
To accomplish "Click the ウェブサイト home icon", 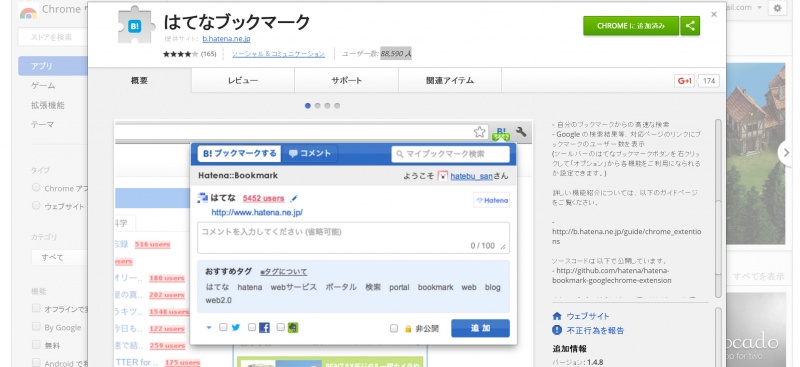I will pyautogui.click(x=557, y=316).
